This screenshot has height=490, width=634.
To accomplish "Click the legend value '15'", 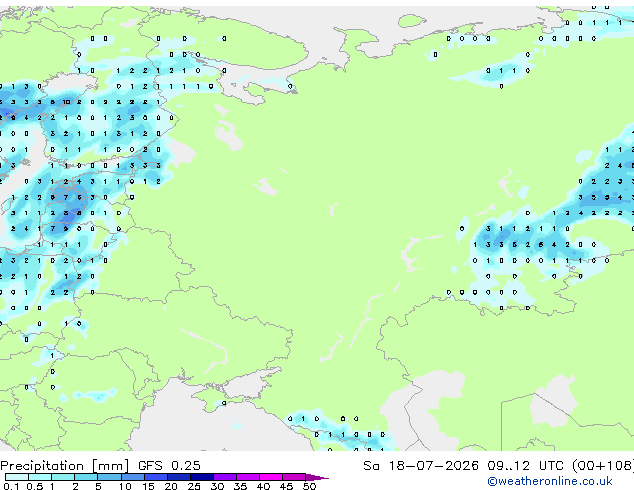I will (x=148, y=486).
